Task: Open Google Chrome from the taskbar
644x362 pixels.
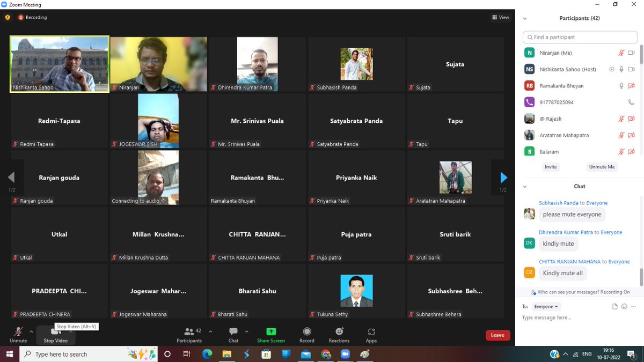Action: click(x=326, y=354)
